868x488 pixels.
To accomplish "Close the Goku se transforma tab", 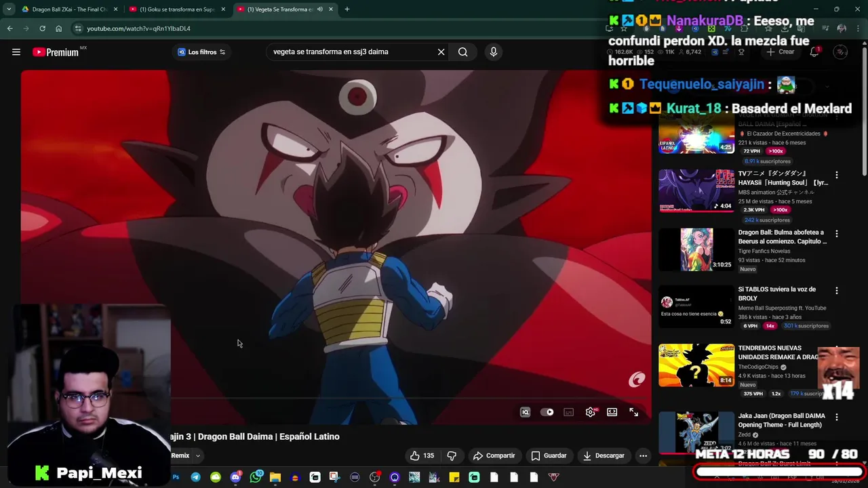I will coord(223,9).
